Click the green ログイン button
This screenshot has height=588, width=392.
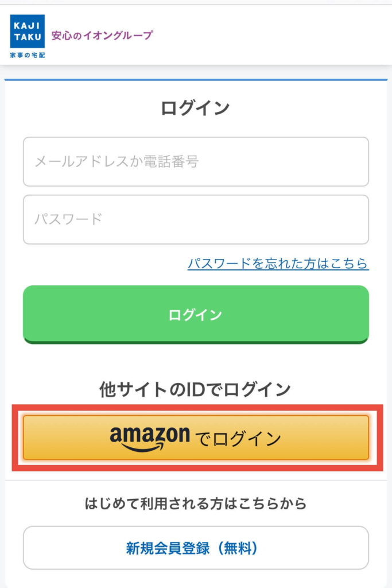[196, 314]
